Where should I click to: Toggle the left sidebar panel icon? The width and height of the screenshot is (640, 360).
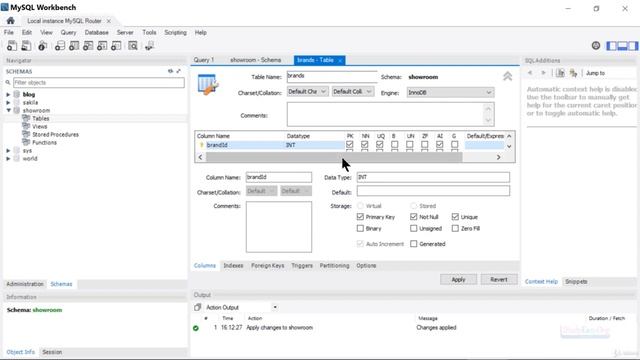[611, 46]
